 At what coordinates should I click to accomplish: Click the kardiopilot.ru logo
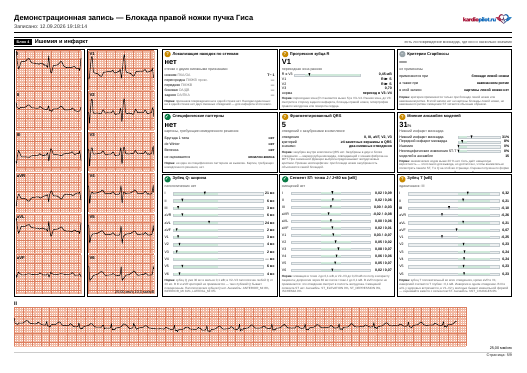point(487,19)
